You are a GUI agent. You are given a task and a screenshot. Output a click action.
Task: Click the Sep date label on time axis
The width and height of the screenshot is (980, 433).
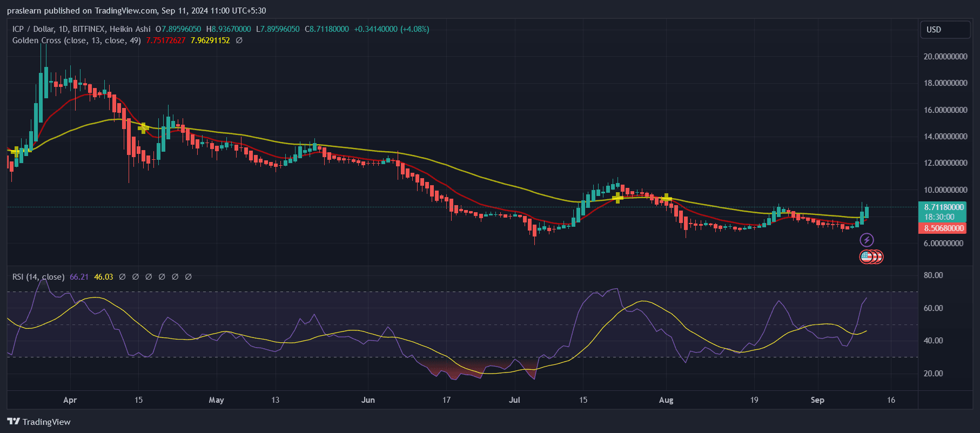(817, 400)
